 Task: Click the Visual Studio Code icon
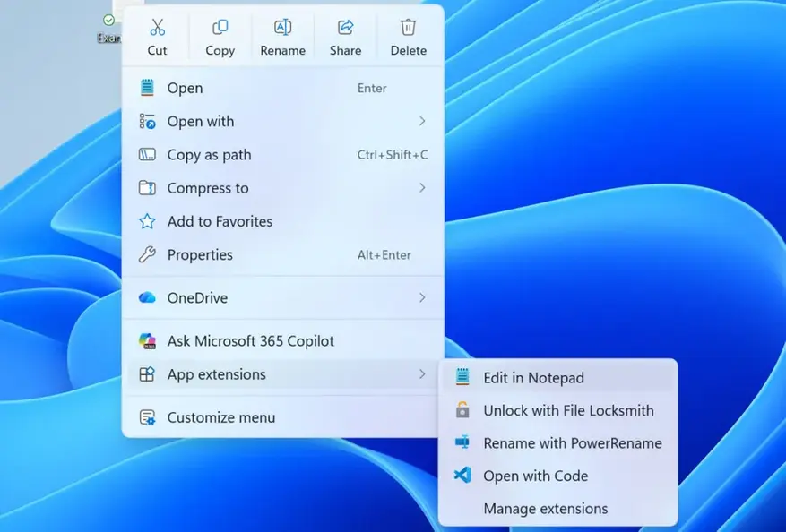462,475
